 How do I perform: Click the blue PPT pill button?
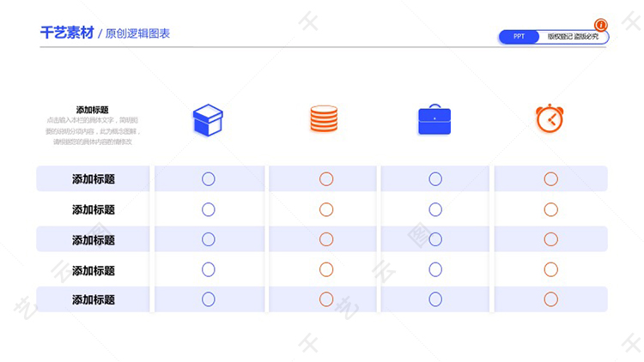[x=519, y=37]
